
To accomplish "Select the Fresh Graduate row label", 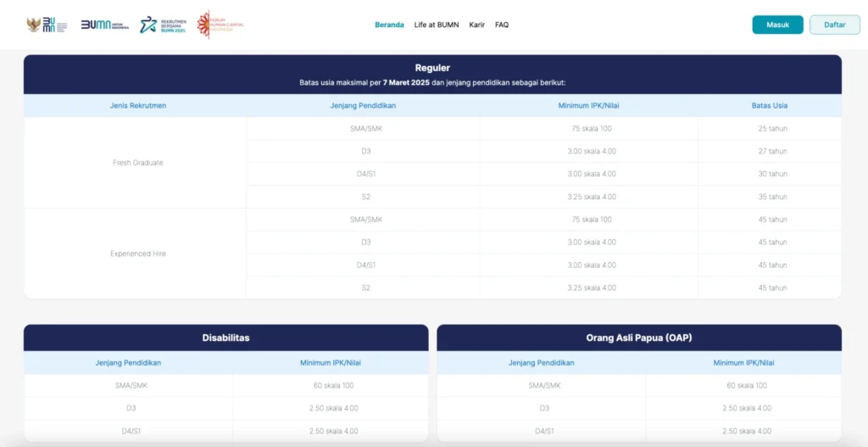I will coord(138,163).
